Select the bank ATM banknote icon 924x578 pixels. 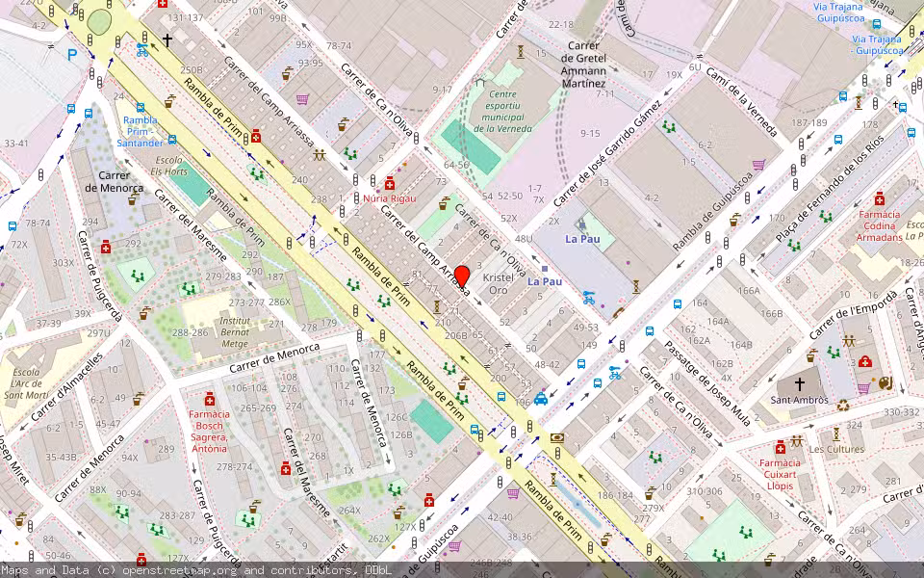[x=557, y=437]
